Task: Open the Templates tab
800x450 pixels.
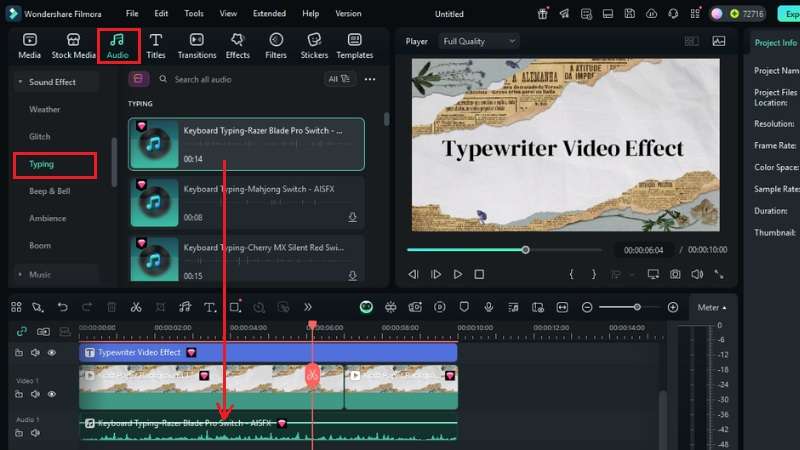Action: pos(355,46)
